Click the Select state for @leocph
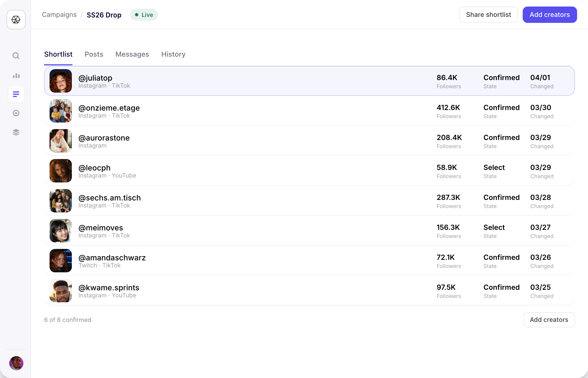This screenshot has height=378, width=588. tap(494, 167)
